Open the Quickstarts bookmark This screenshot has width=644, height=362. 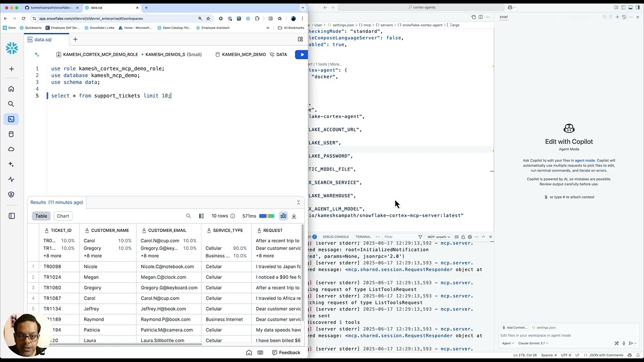tap(31, 28)
